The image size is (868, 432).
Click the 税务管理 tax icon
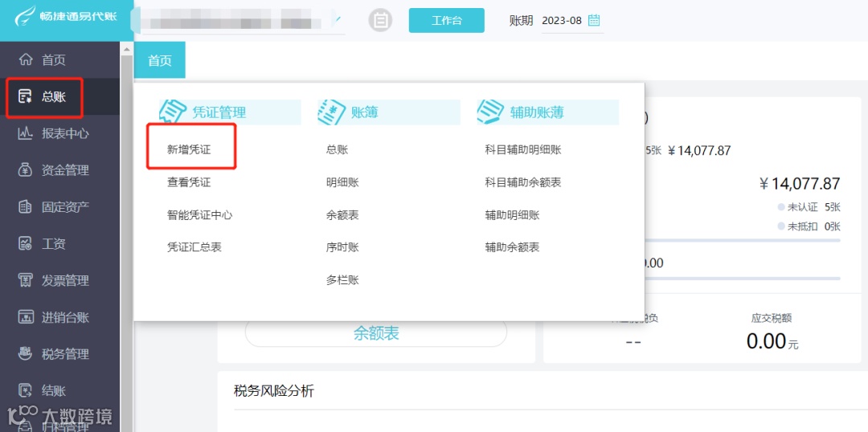click(26, 354)
